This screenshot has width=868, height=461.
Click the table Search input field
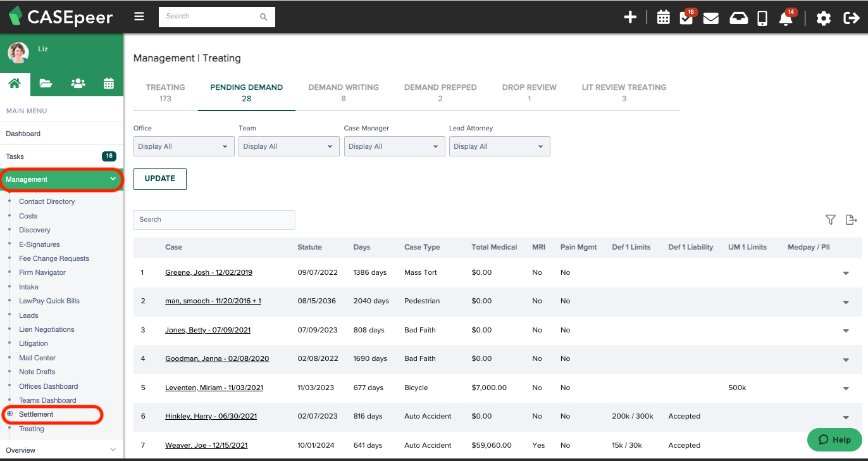click(x=214, y=220)
